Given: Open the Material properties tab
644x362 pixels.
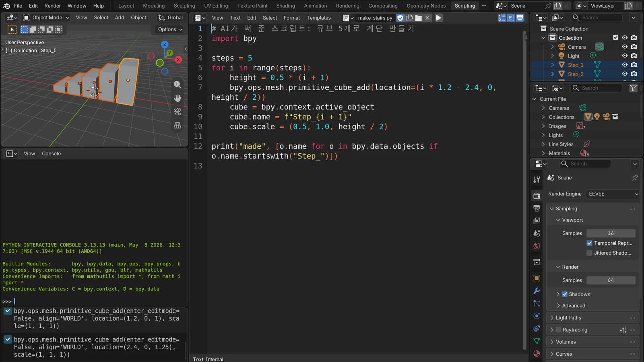Looking at the screenshot, I should tap(537, 354).
